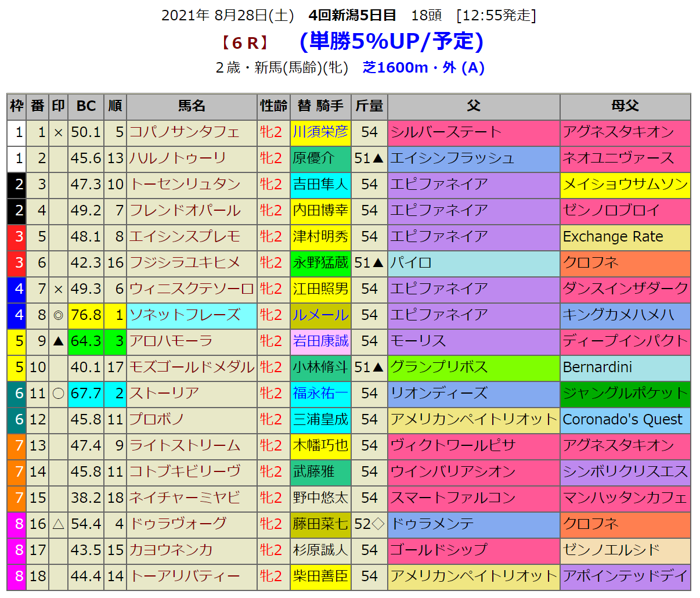
Task: Click the ▲ mark next to アロハモーラ
Action: tap(58, 341)
